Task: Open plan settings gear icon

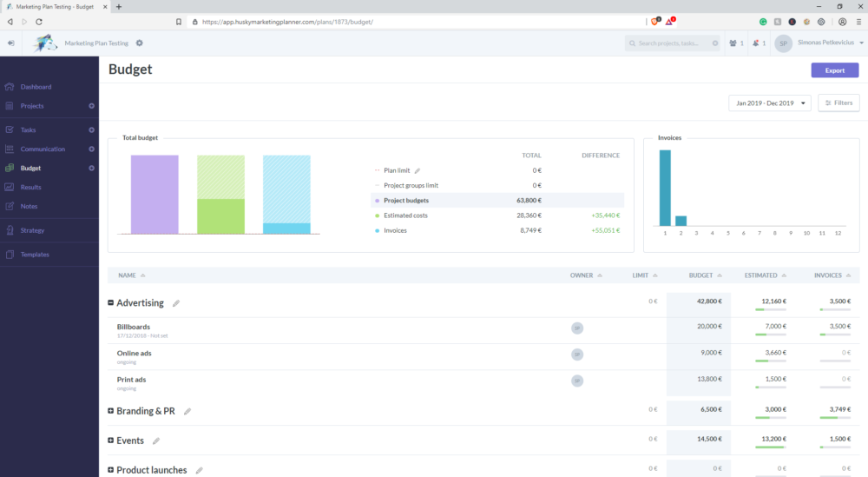Action: coord(140,43)
